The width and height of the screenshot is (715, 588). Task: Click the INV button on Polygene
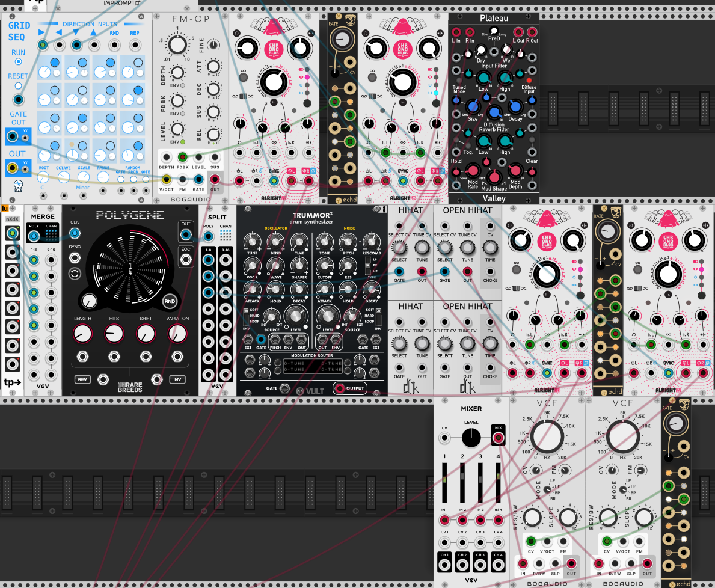pos(177,379)
